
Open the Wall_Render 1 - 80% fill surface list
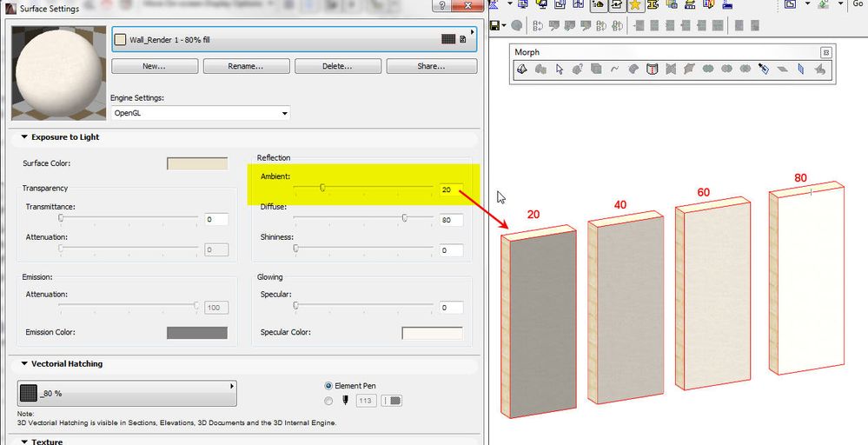(x=294, y=39)
